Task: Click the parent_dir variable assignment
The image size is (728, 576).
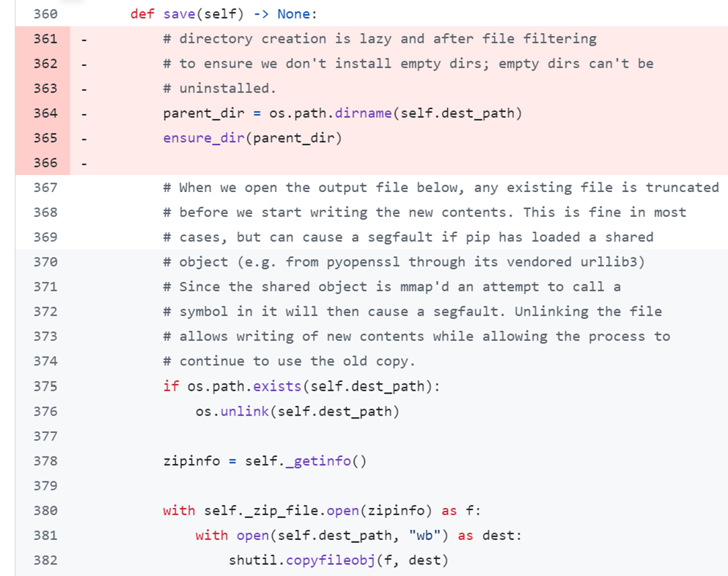Action: [x=204, y=114]
